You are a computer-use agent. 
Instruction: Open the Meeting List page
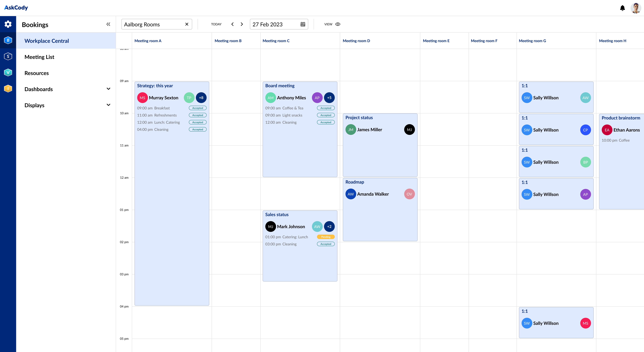tap(39, 57)
